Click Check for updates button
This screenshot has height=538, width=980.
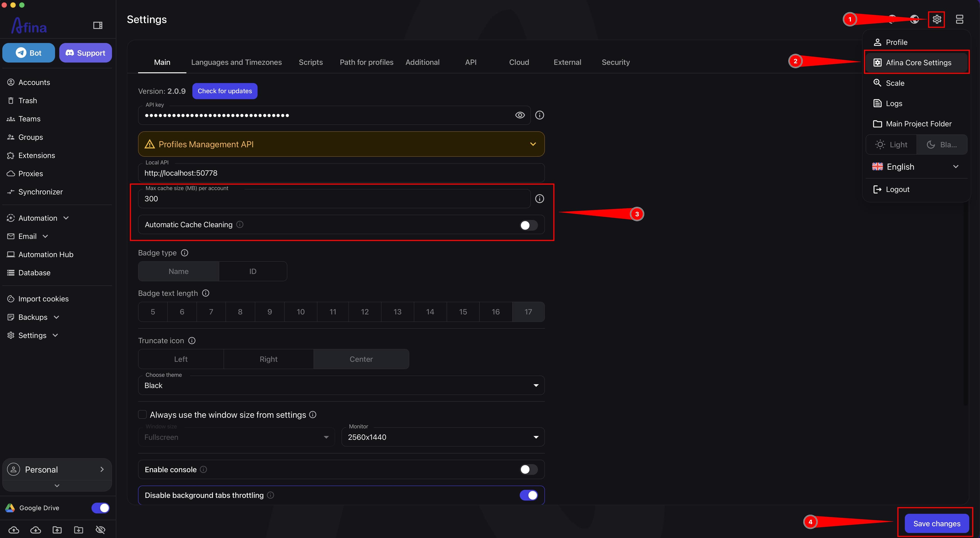pyautogui.click(x=225, y=91)
